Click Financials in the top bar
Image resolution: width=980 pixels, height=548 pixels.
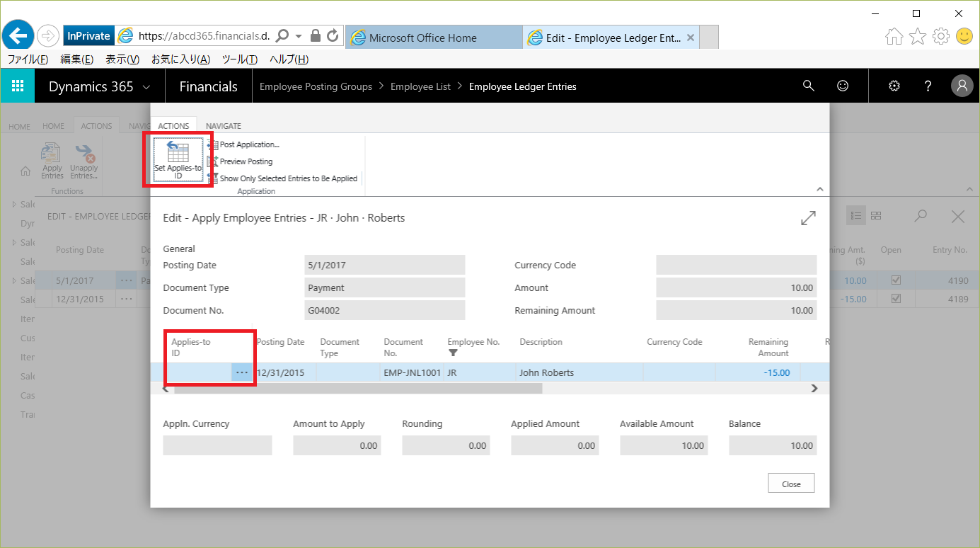(x=209, y=86)
